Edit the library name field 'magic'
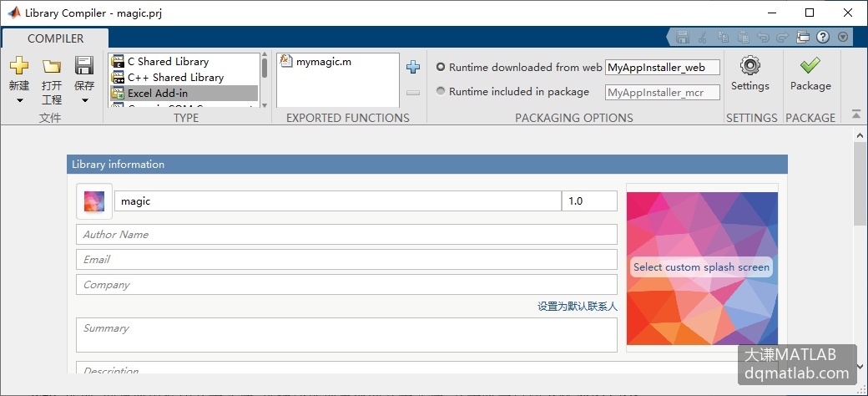The height and width of the screenshot is (396, 868). click(338, 201)
